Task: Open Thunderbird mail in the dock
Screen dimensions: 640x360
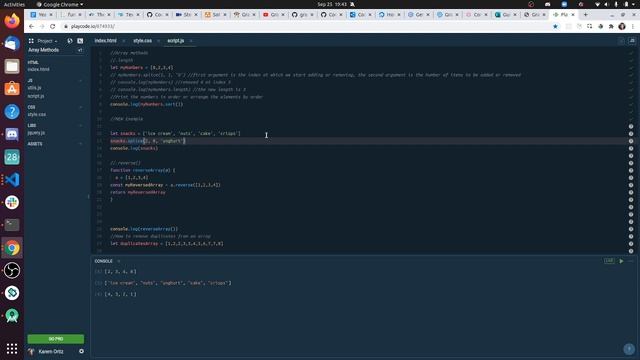Action: coord(12,43)
